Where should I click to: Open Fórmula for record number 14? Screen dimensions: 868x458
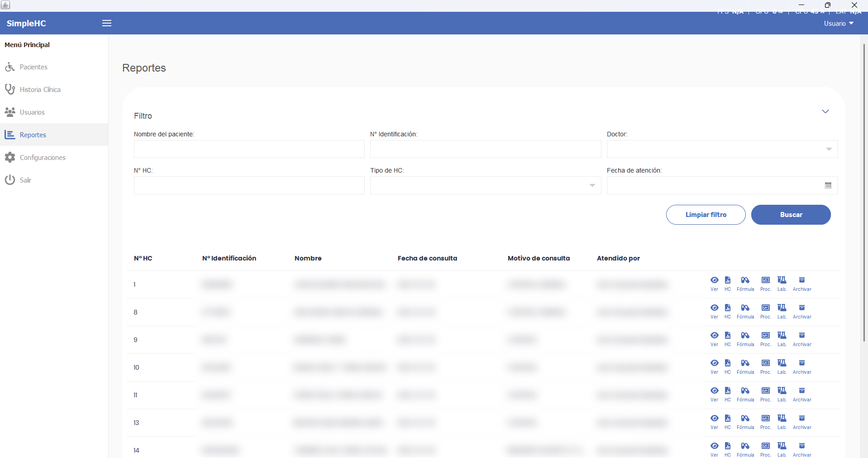tap(745, 450)
